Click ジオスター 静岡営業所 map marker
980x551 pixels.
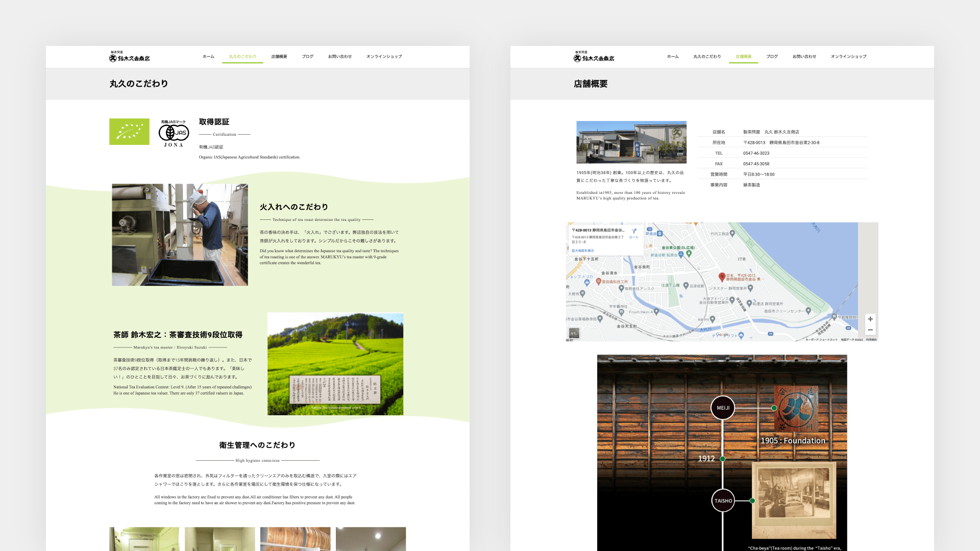(x=750, y=288)
